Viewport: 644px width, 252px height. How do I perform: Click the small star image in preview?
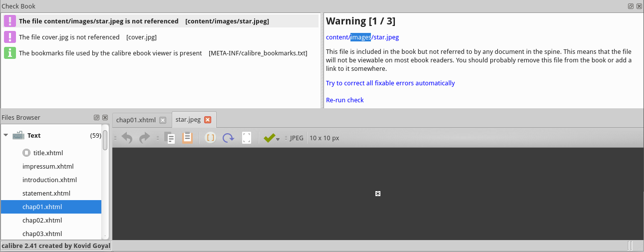pos(378,194)
